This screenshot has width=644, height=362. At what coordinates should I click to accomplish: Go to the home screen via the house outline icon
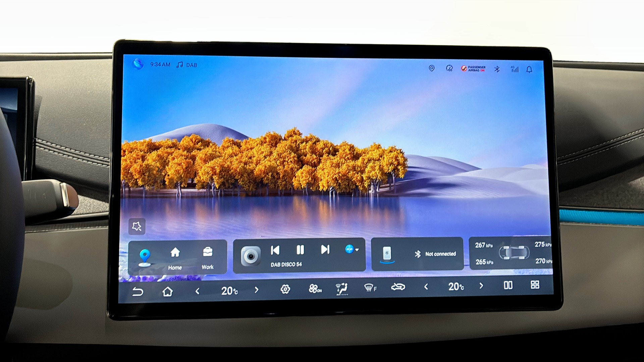tap(167, 292)
